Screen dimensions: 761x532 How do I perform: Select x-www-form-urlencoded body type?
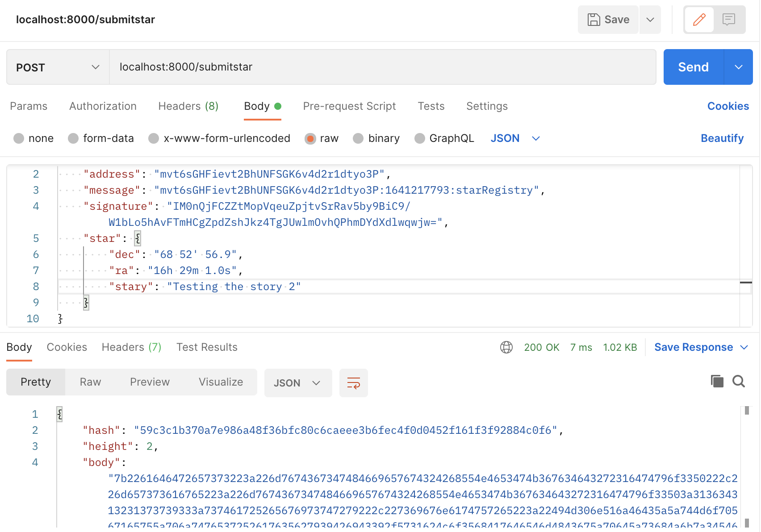pyautogui.click(x=219, y=138)
